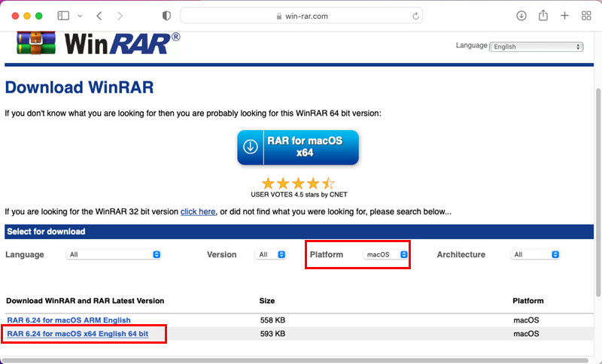Click the 'Select for download' header bar
Image resolution: width=602 pixels, height=364 pixels.
(299, 232)
